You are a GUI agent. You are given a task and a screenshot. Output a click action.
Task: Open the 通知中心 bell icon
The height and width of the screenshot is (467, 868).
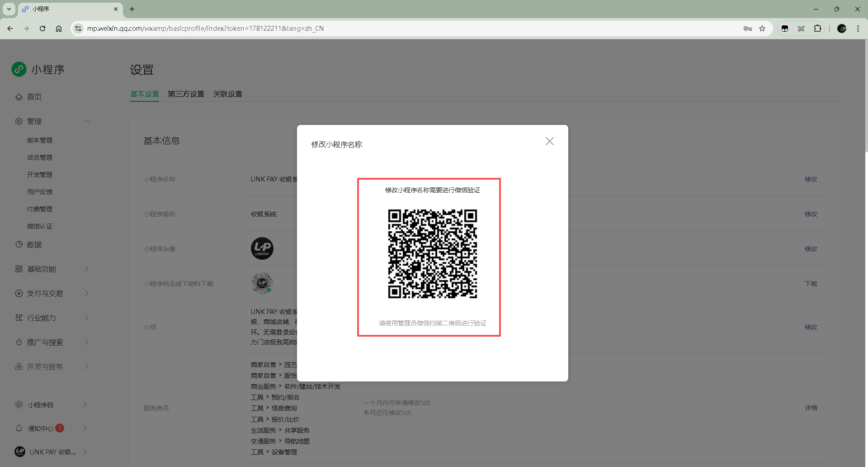click(x=19, y=428)
